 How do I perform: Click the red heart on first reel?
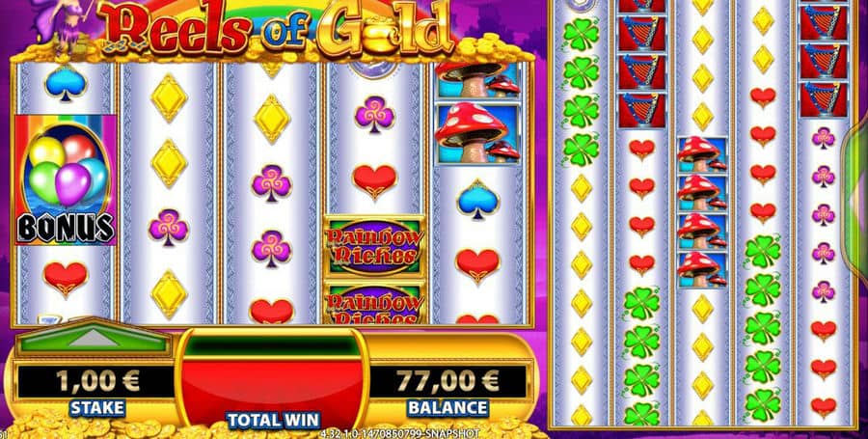(66, 278)
